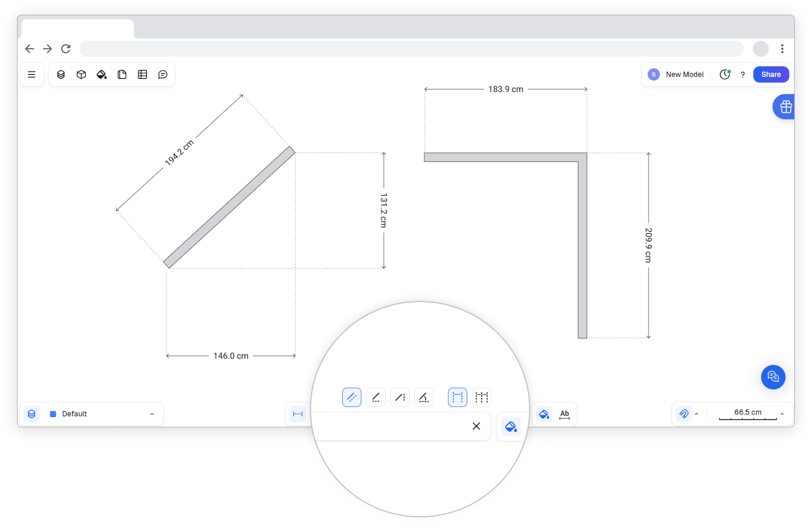Select the chained dimension style icon
The width and height of the screenshot is (812, 529).
[x=482, y=397]
